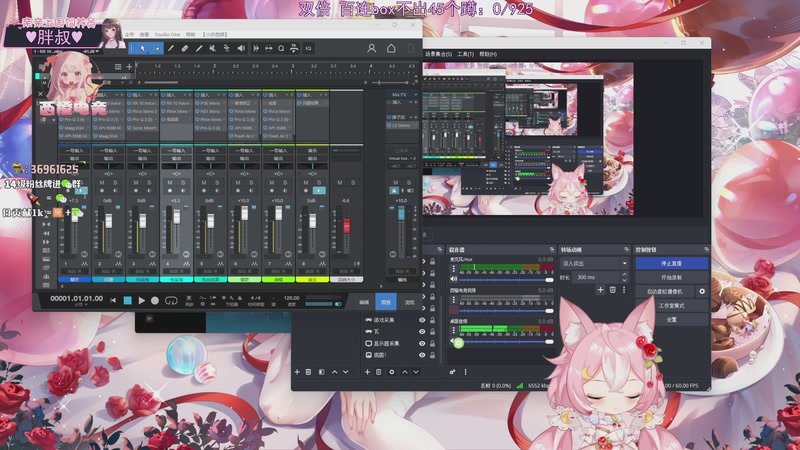
Task: Switch to the Browse tab in Studio One
Action: 409,303
